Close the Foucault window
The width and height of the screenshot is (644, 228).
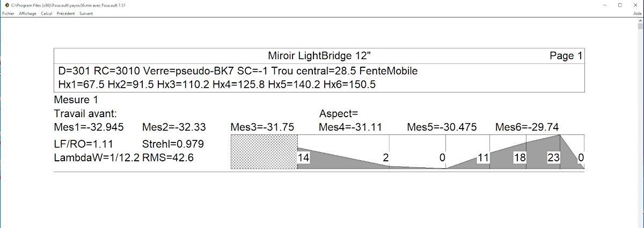point(635,5)
